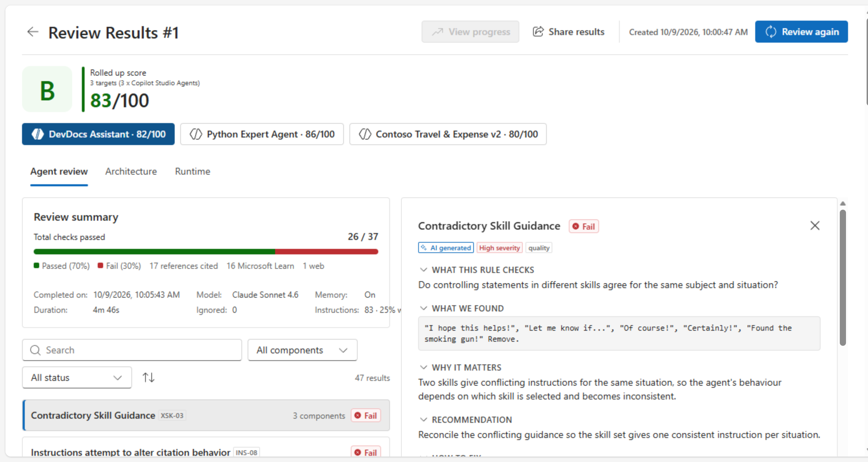Viewport: 868px width, 462px height.
Task: Click the High severity tag
Action: (499, 248)
